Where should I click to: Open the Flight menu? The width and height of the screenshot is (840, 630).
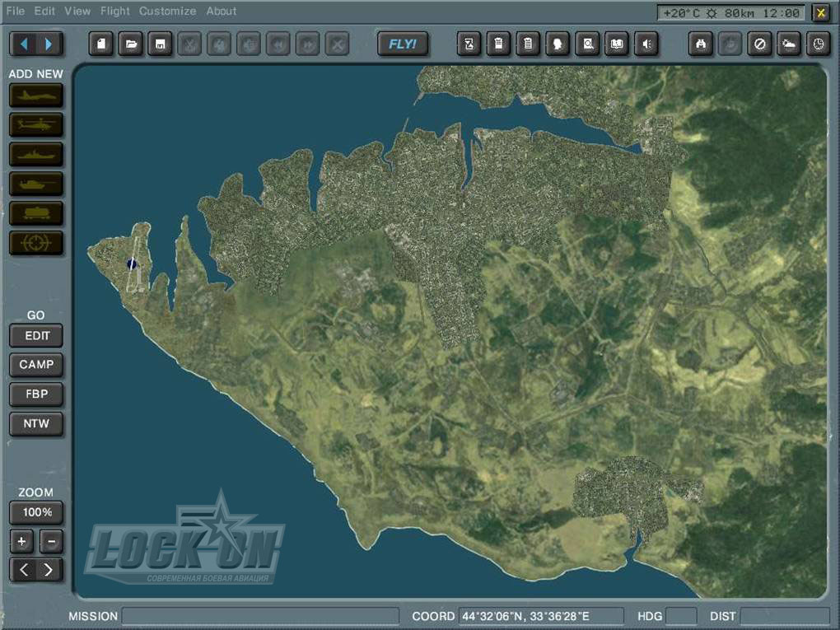point(115,12)
